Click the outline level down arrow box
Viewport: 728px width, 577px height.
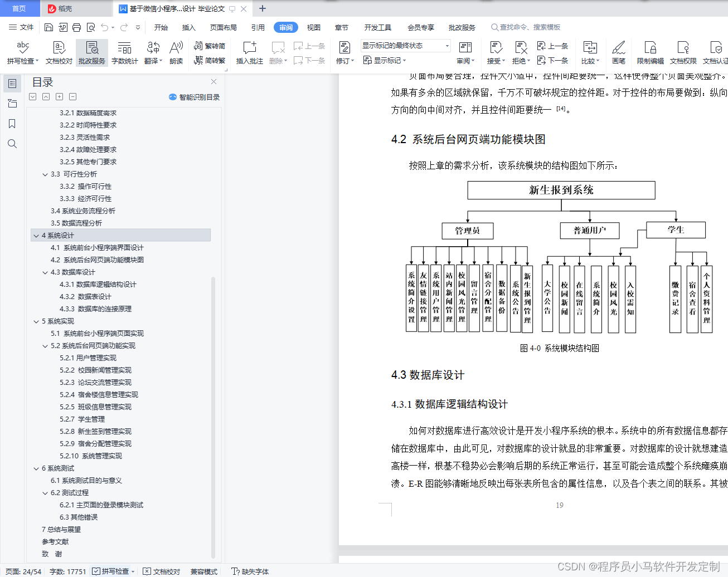(33, 97)
